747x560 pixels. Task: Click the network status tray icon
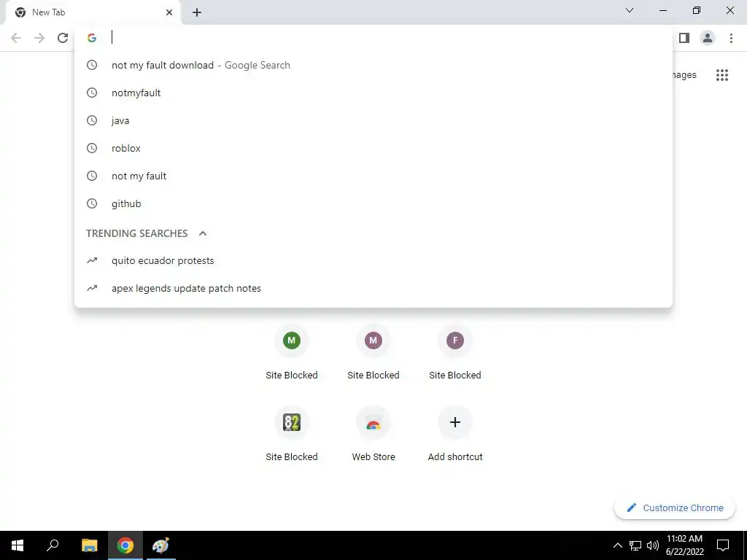click(x=635, y=545)
